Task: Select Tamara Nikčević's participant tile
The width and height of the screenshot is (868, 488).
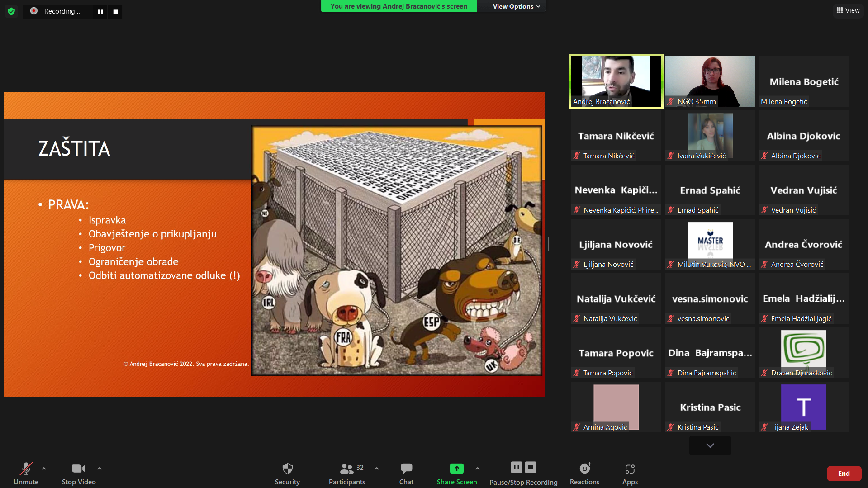Action: coord(616,136)
